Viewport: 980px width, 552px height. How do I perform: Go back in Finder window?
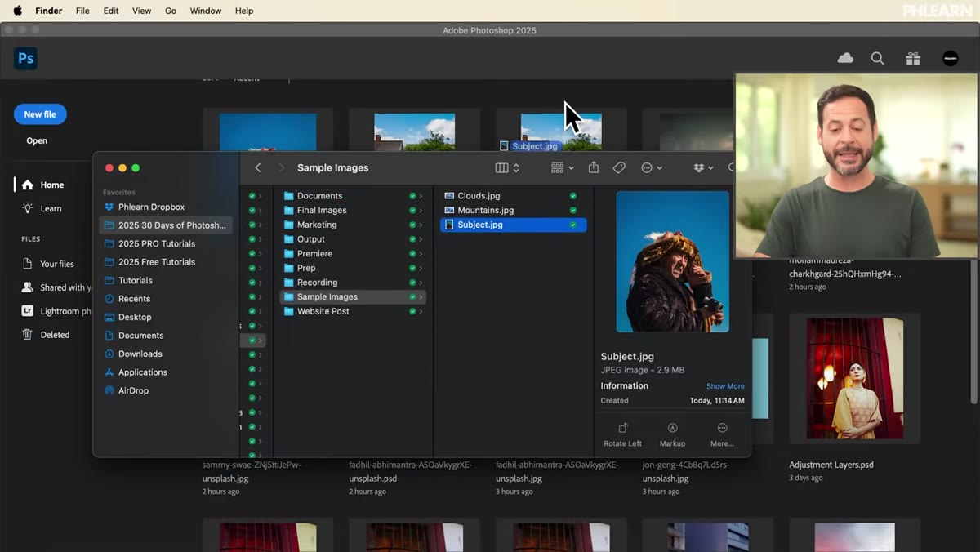258,167
